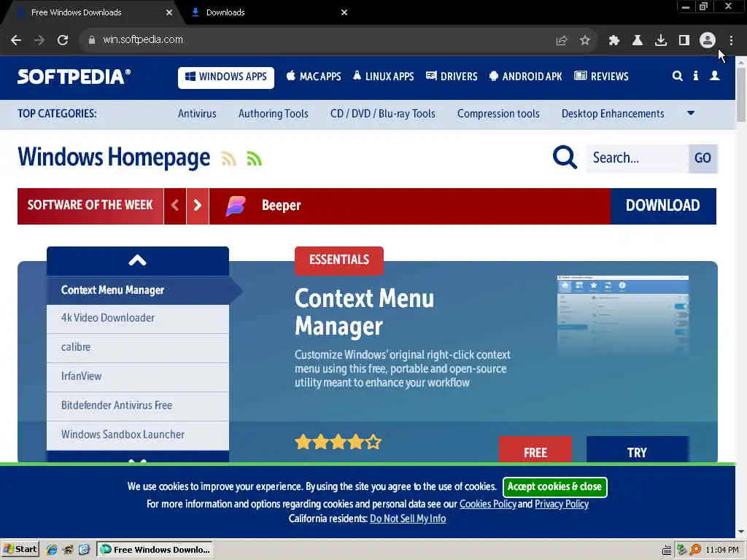Viewport: 747px width, 560px height.
Task: Click the large blue magnifier icon
Action: (565, 157)
